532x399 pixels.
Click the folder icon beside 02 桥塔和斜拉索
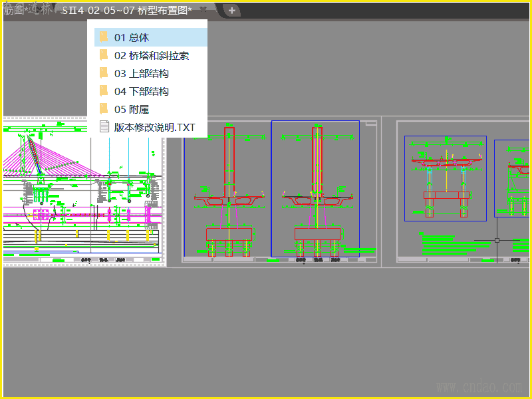coord(104,55)
